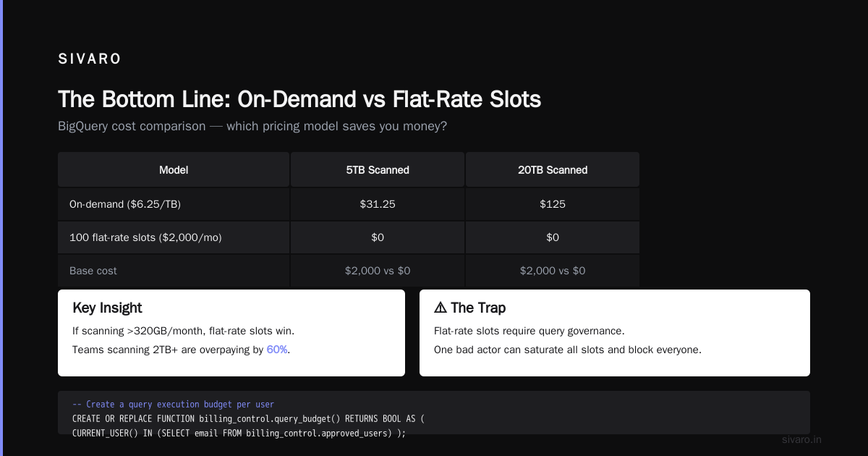Click the SIVARO logo text

[90, 59]
